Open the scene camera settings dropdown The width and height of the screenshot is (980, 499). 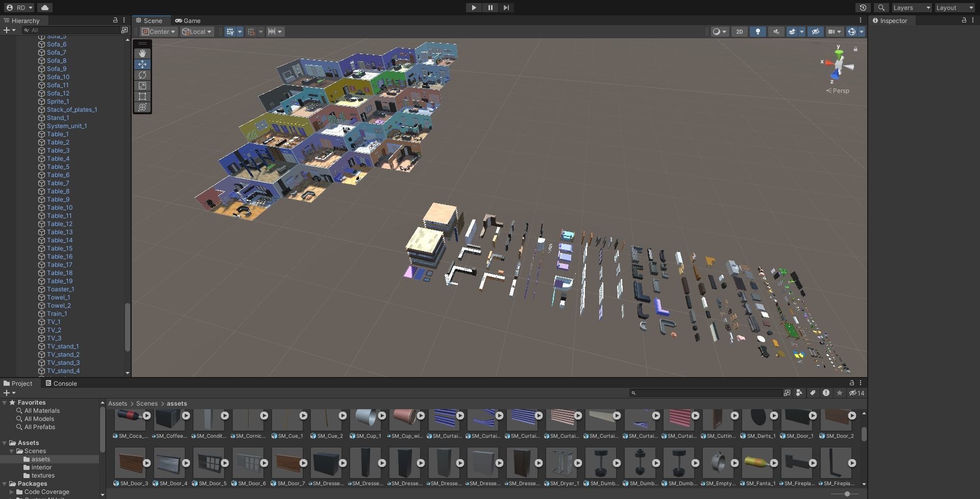point(835,32)
